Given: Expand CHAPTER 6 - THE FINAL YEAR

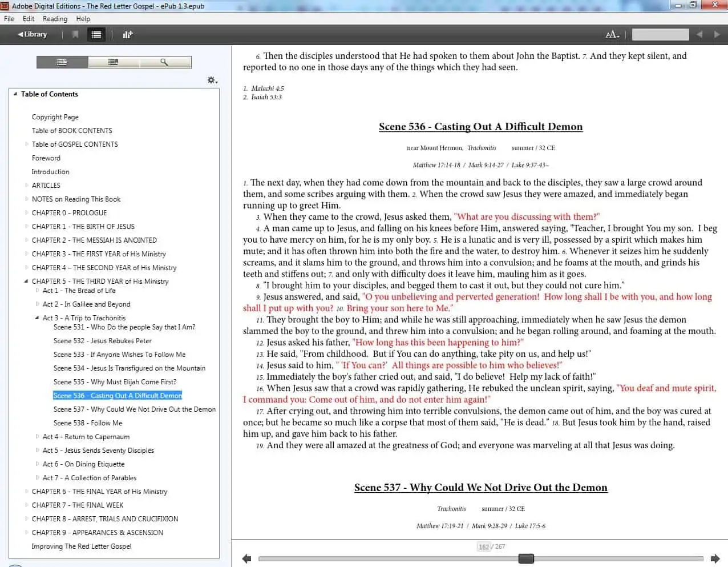Looking at the screenshot, I should [x=26, y=491].
